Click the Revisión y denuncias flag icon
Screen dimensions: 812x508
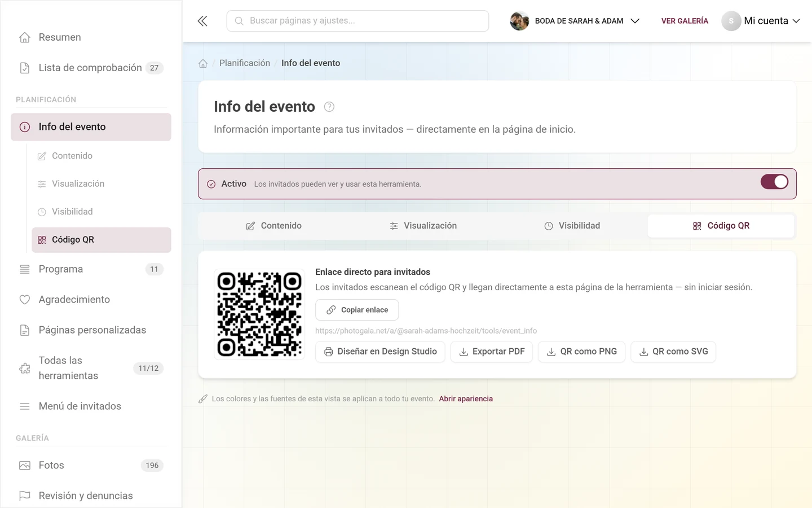[25, 496]
